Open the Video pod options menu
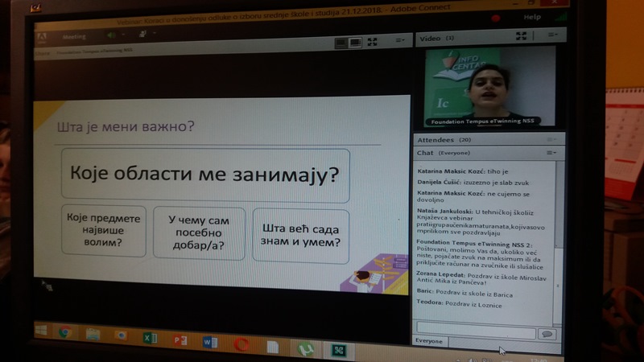Screen dimensions: 644x362 point(552,35)
